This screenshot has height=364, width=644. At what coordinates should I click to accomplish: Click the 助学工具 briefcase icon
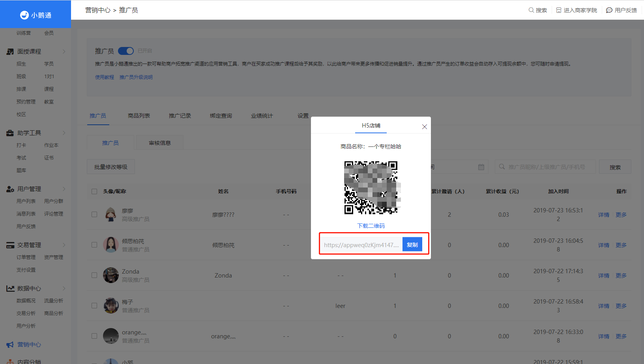point(10,133)
